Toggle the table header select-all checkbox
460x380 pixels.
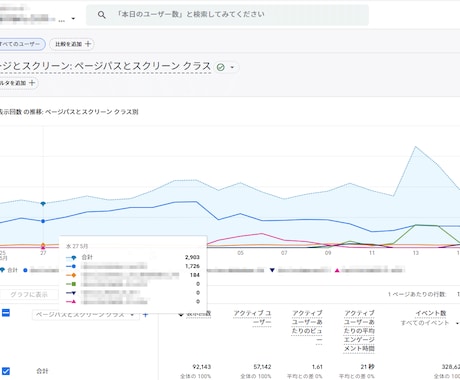point(6,313)
